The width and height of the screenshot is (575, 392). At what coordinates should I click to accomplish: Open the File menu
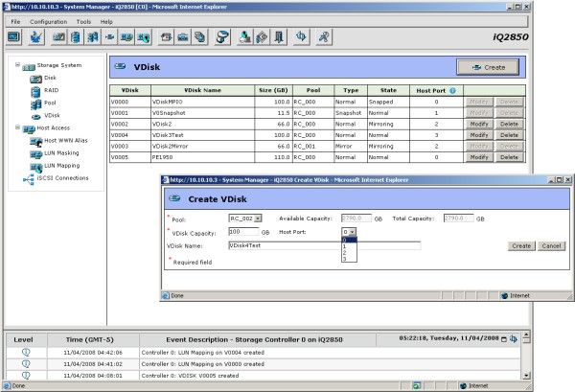click(x=15, y=22)
